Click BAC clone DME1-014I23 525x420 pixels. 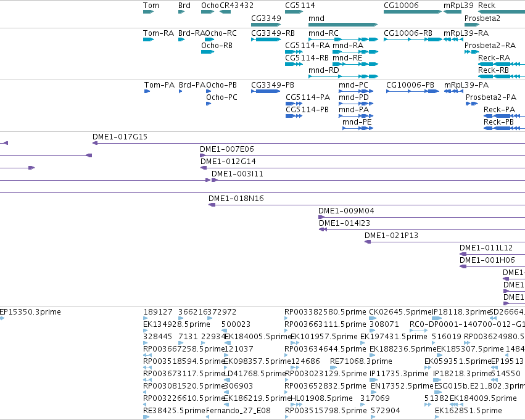(422, 230)
